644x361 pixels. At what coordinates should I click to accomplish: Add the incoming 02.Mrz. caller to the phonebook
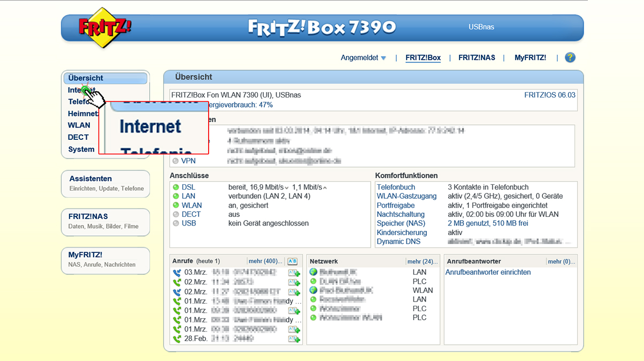pyautogui.click(x=294, y=292)
